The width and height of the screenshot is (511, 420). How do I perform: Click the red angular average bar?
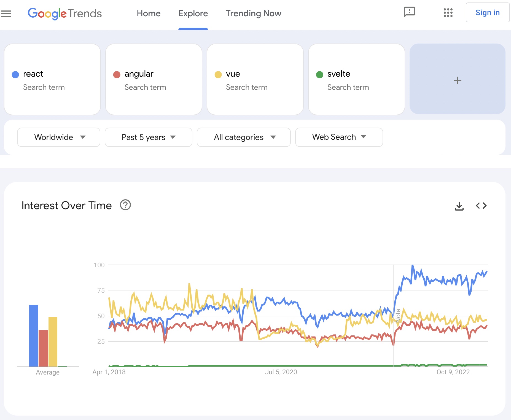pos(43,348)
